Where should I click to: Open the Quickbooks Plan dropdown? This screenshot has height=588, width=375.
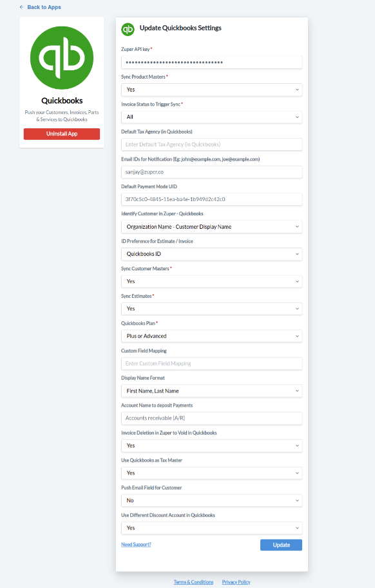(x=211, y=336)
